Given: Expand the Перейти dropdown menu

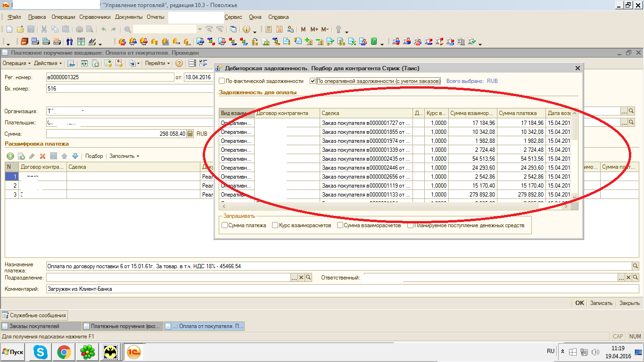Looking at the screenshot, I should tap(157, 63).
